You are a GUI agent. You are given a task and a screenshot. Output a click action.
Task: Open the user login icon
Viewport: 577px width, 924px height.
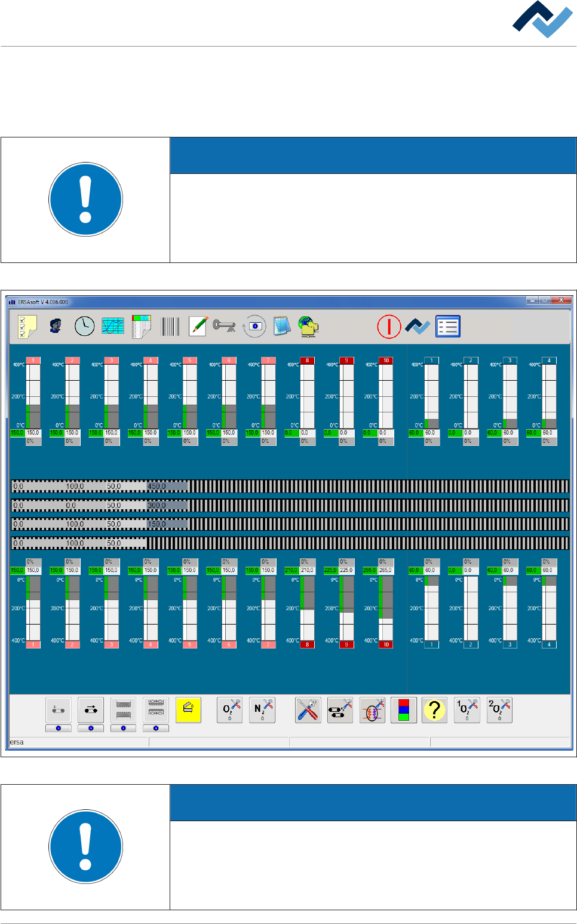(55, 326)
